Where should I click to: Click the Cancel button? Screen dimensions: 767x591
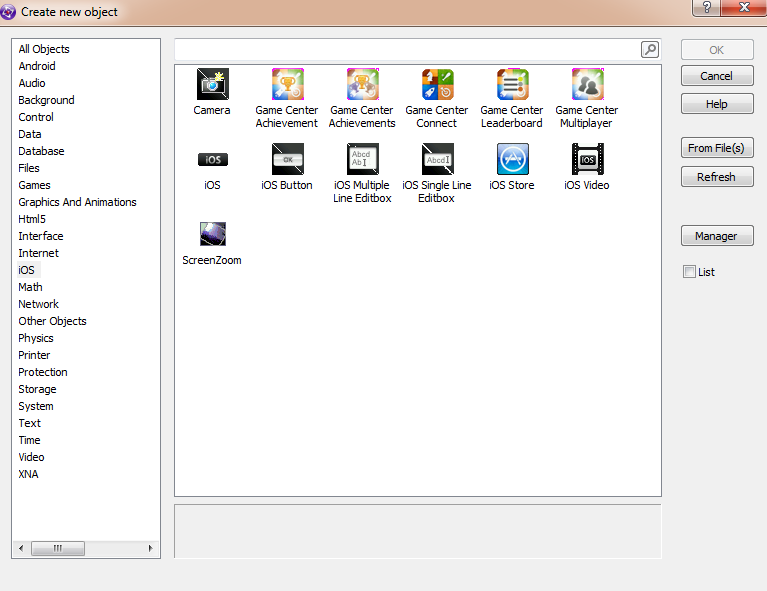point(717,76)
